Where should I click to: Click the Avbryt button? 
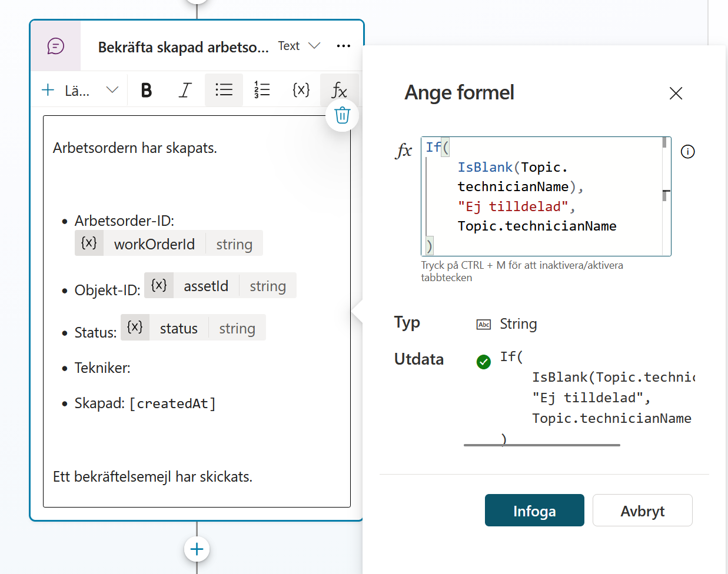click(642, 510)
